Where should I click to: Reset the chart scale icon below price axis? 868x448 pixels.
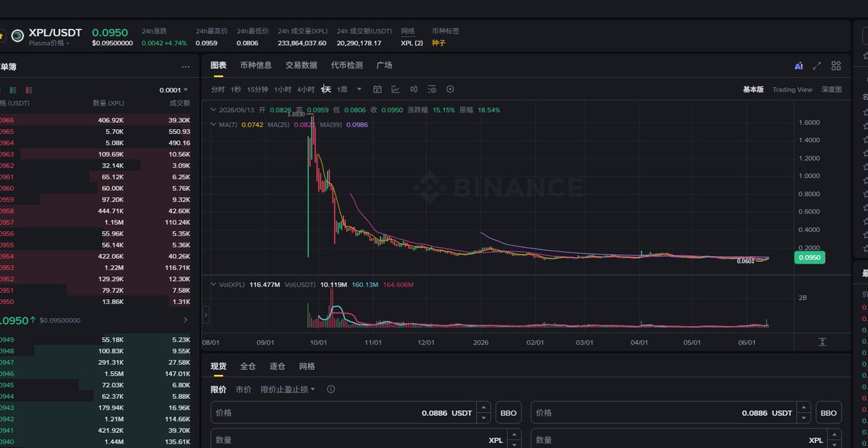point(822,342)
